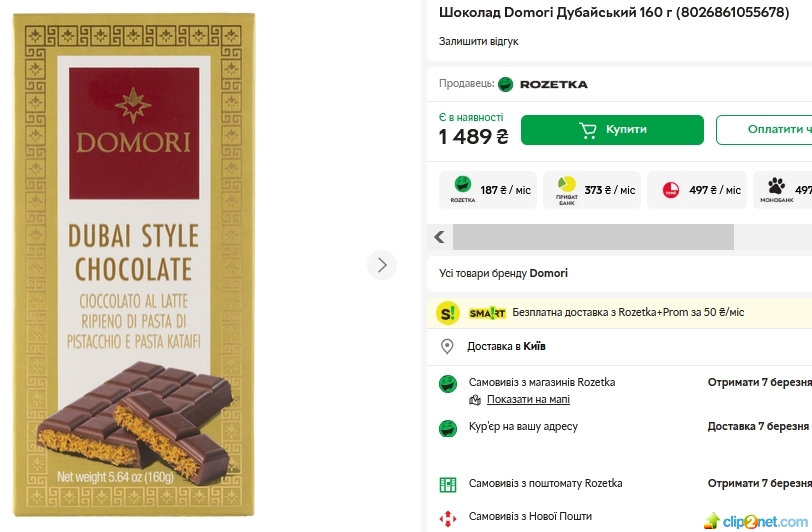Click the Rozetka store pickup smiley icon

(448, 383)
